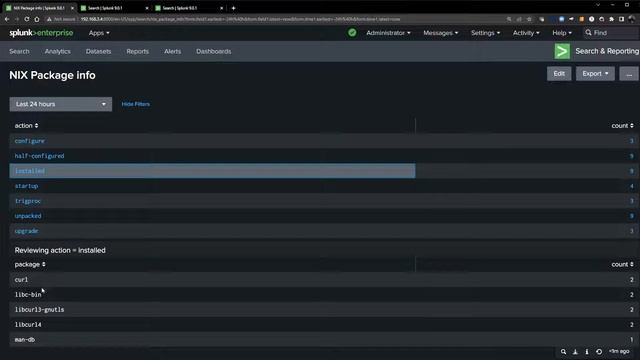The width and height of the screenshot is (640, 360).
Task: Open the browser tab search chevron
Action: [598, 5]
